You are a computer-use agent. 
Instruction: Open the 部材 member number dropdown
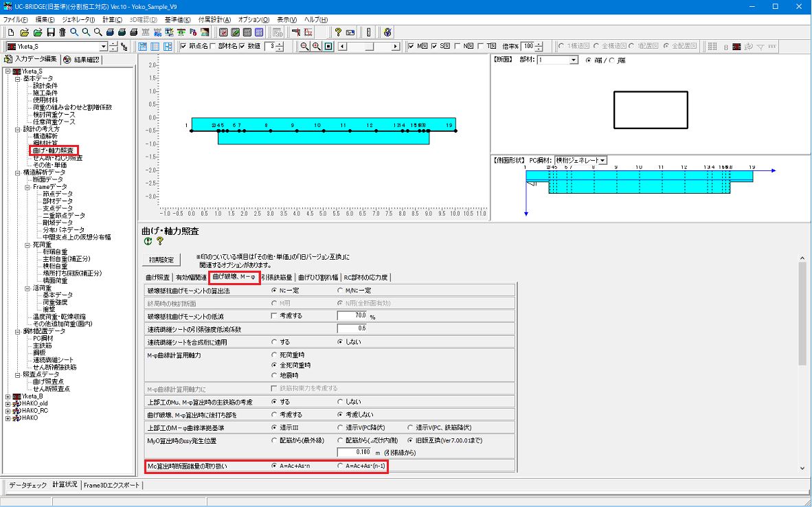(x=573, y=60)
